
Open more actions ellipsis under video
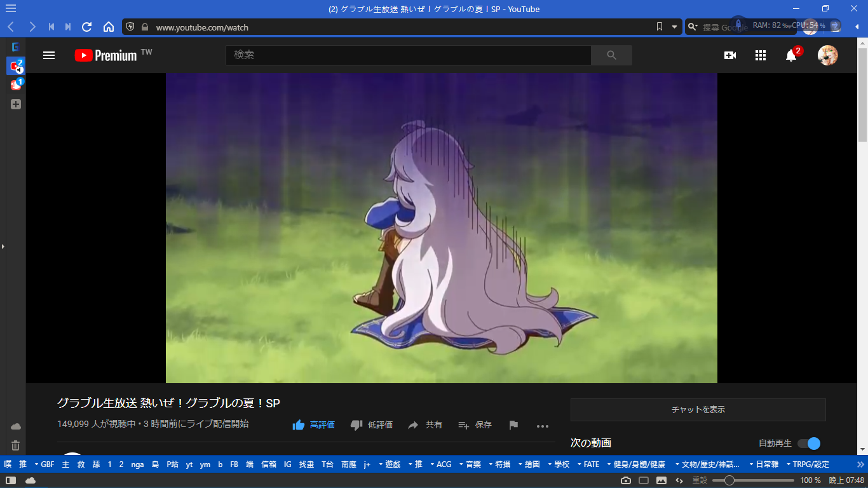tap(542, 426)
